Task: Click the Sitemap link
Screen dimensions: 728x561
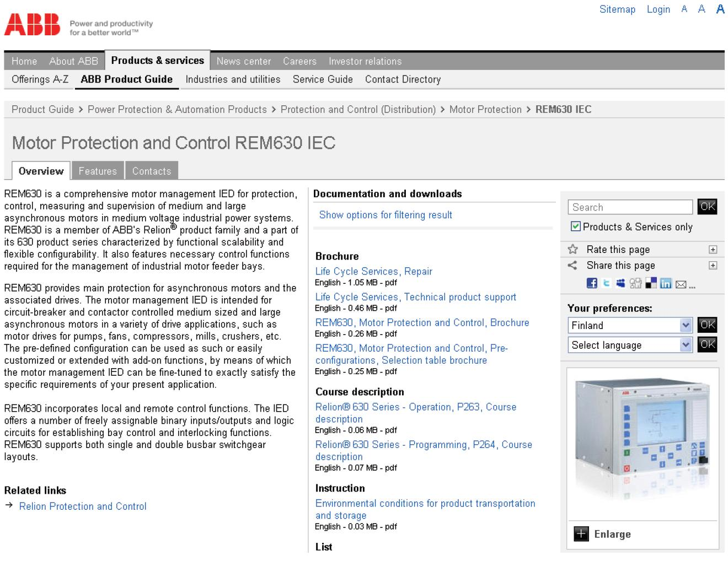Action: click(x=617, y=9)
